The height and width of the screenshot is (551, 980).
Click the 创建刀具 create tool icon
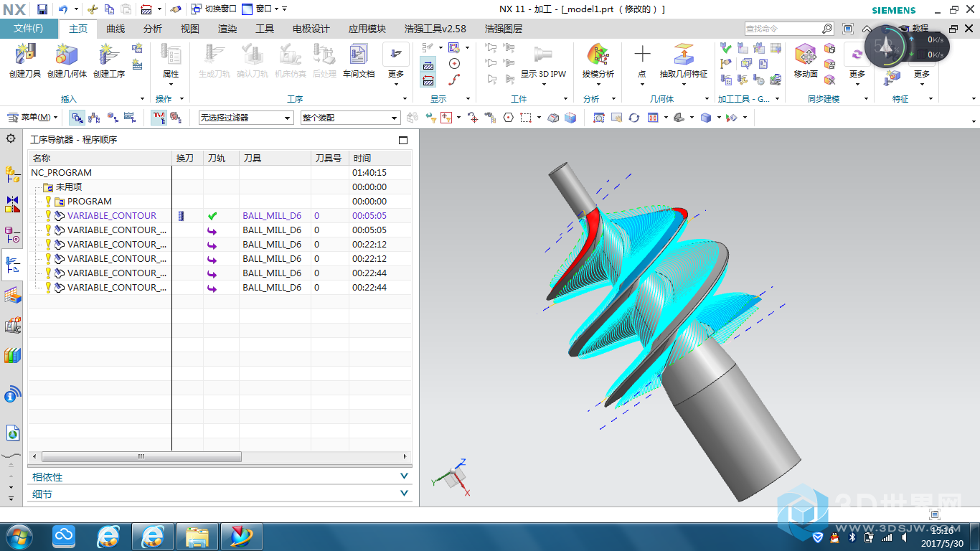(25, 55)
